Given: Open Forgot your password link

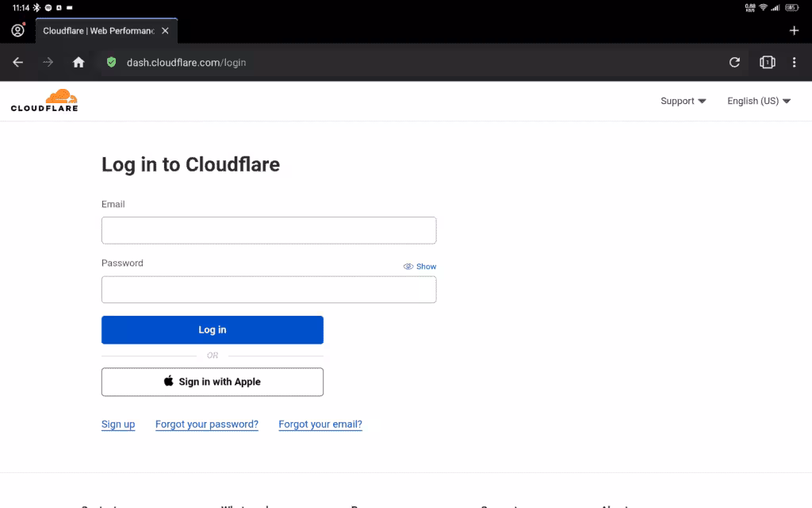Looking at the screenshot, I should click(207, 425).
